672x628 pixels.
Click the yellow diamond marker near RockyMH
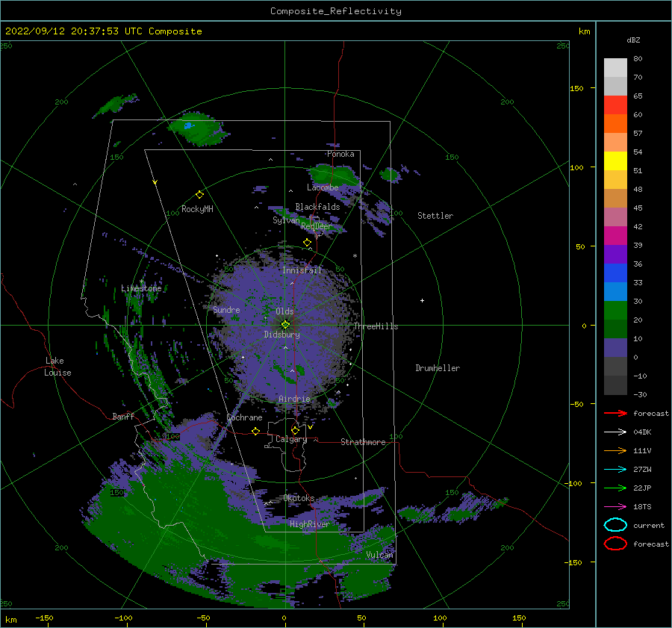click(x=199, y=195)
